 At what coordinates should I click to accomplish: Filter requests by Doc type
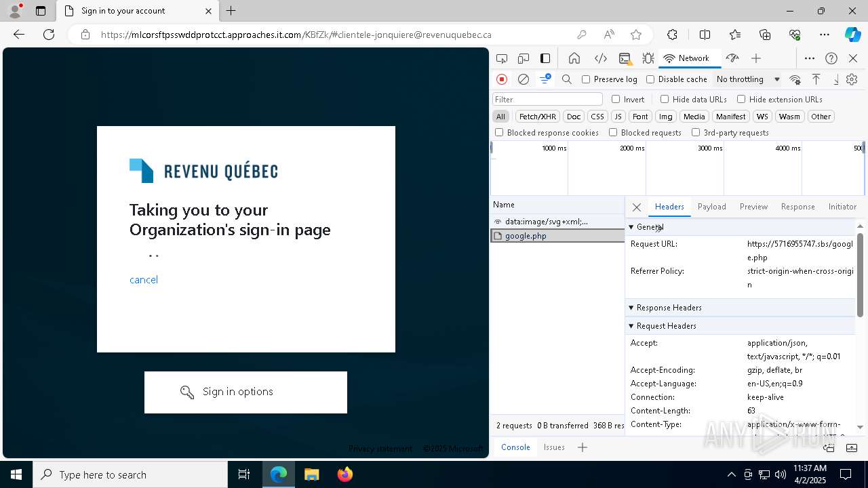tap(574, 117)
